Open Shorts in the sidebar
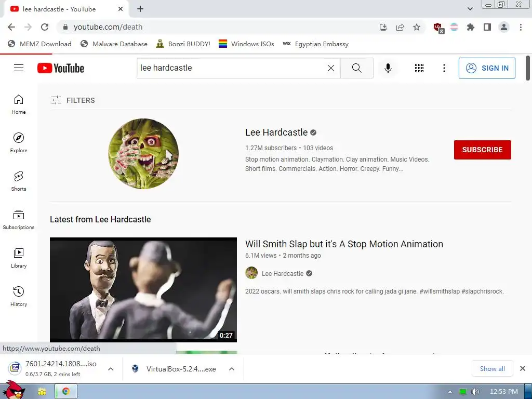This screenshot has height=399, width=532. pos(19,181)
